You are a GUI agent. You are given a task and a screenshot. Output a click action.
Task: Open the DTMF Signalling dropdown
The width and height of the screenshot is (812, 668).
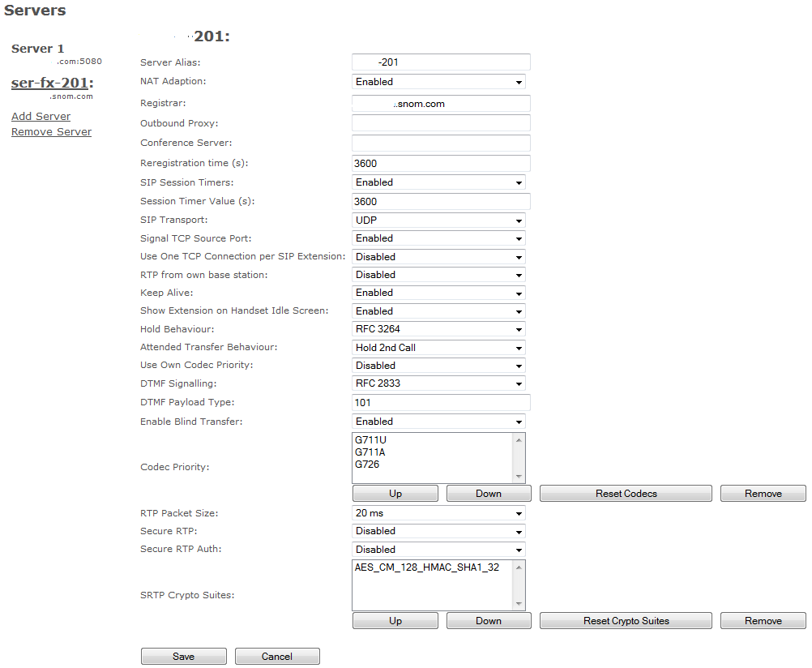pyautogui.click(x=438, y=383)
